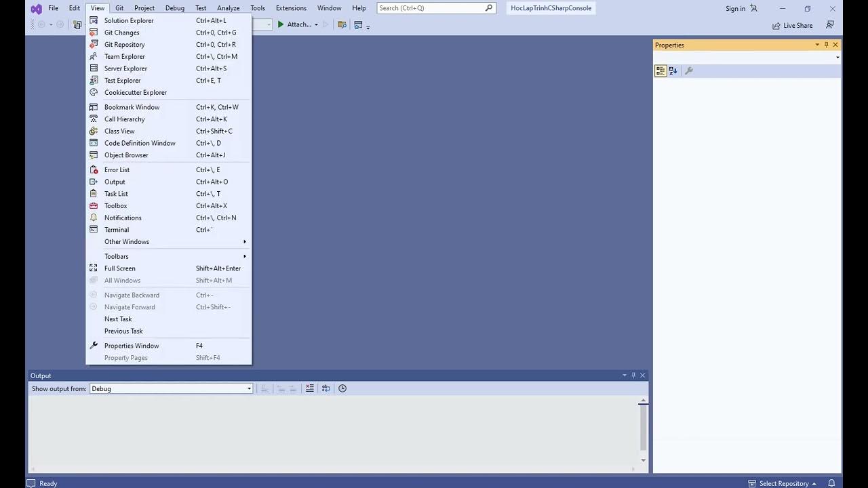Image resolution: width=868 pixels, height=488 pixels.
Task: Click the notifications bell in status bar
Action: coord(831,483)
